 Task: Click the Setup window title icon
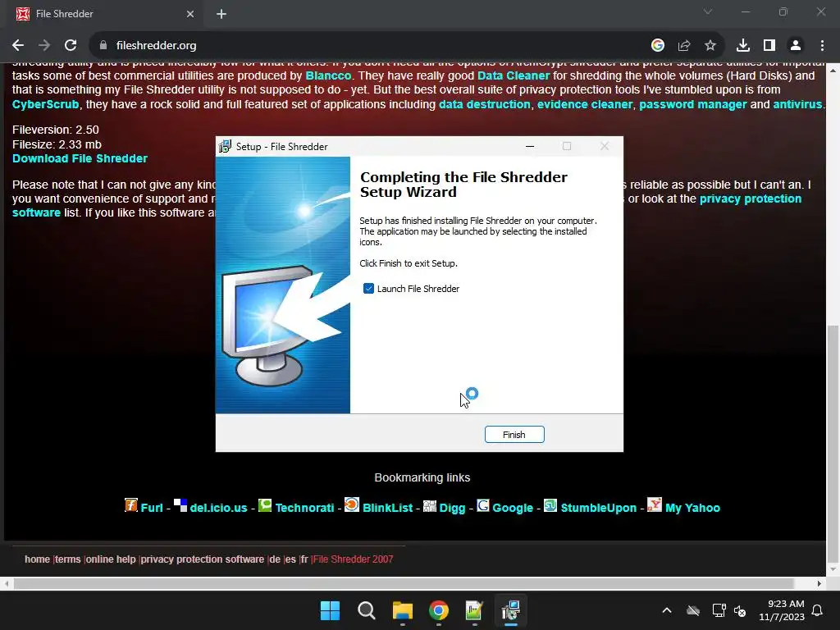tap(225, 146)
